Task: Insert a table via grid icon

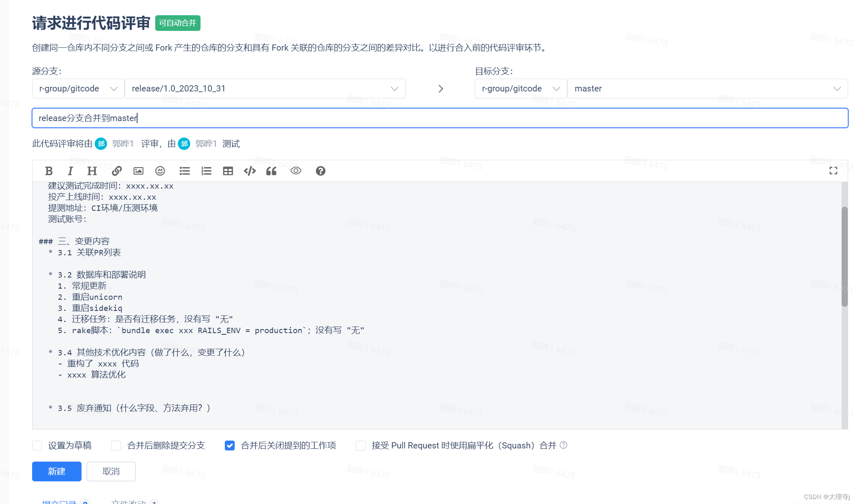Action: pyautogui.click(x=228, y=171)
